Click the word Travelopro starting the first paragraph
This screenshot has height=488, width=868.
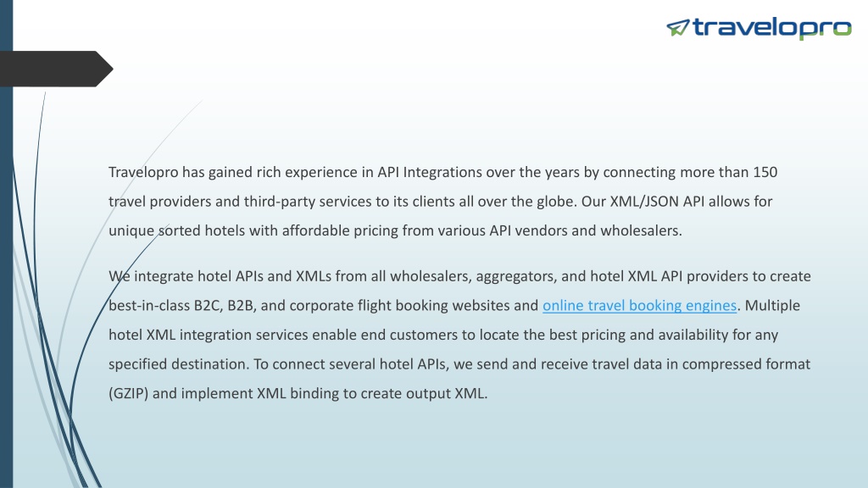coord(143,172)
